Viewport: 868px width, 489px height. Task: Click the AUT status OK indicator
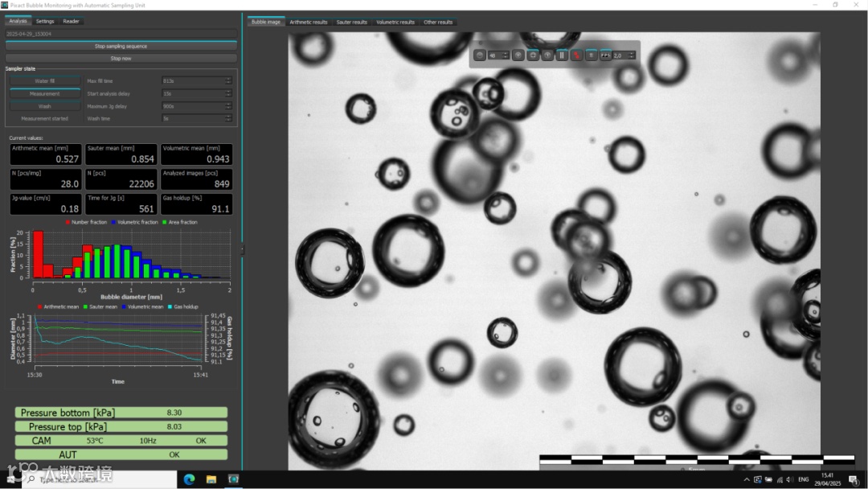174,454
